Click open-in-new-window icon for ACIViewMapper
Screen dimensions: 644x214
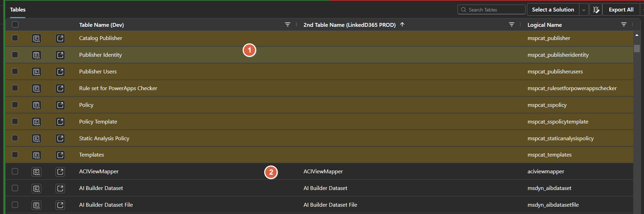click(x=60, y=172)
